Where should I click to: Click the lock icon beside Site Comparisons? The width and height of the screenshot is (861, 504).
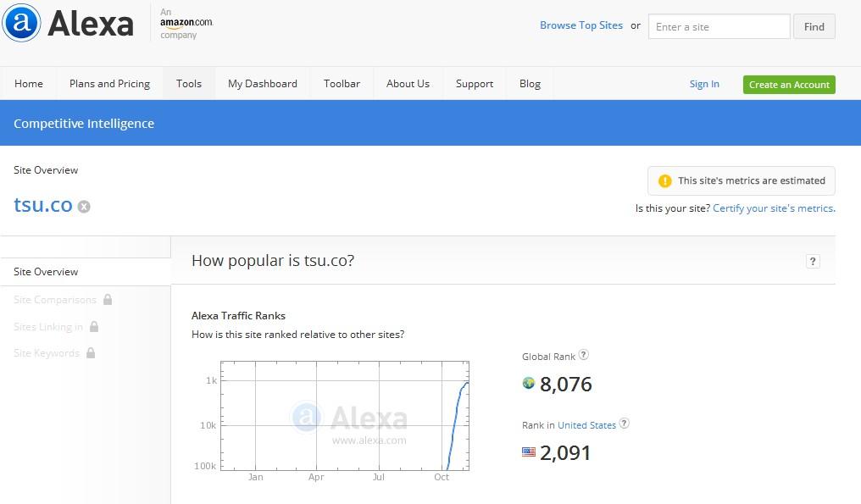point(108,299)
